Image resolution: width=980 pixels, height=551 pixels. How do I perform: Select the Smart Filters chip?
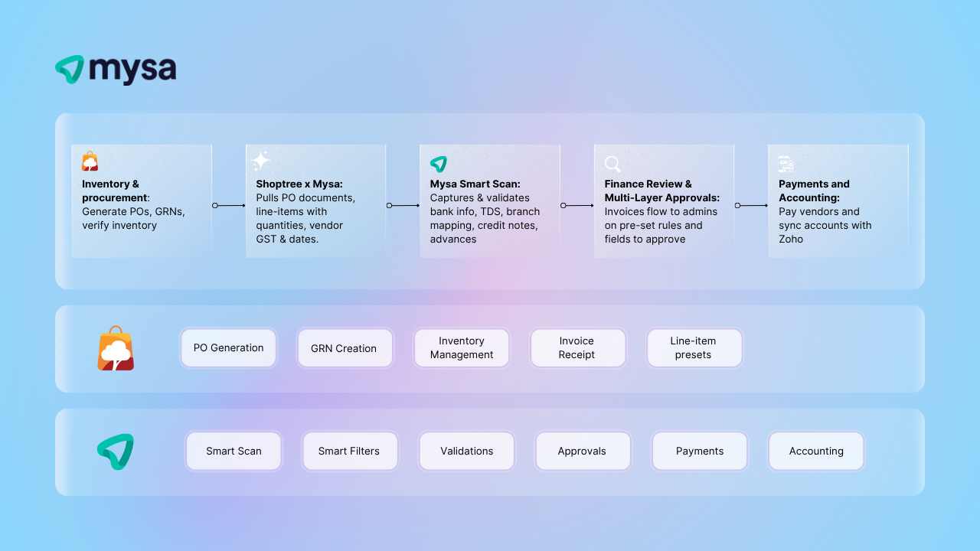[x=349, y=451]
